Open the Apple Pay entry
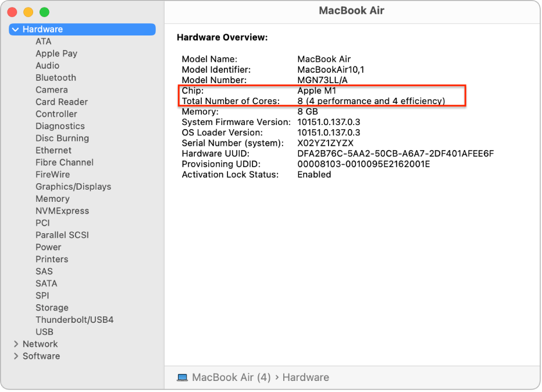 (56, 54)
